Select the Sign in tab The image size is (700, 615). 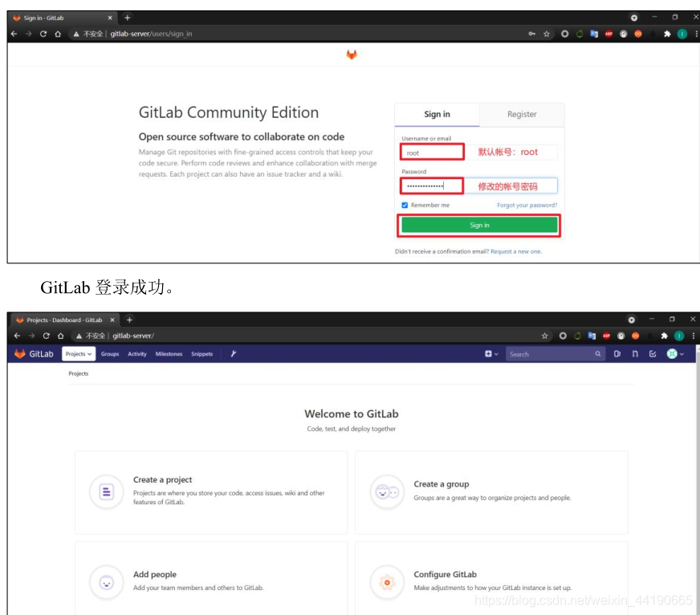pyautogui.click(x=437, y=114)
